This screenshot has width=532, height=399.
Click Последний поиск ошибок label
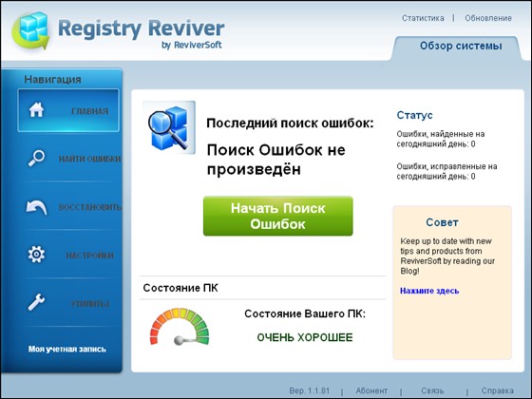pos(290,123)
